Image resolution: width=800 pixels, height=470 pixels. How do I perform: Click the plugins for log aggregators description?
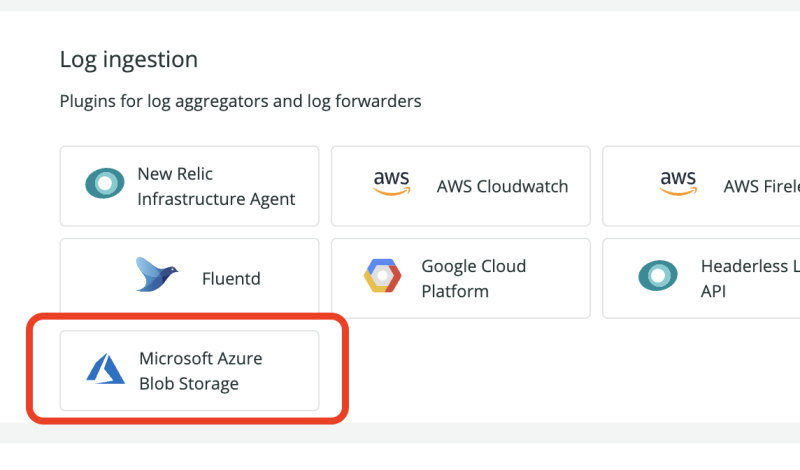[240, 101]
